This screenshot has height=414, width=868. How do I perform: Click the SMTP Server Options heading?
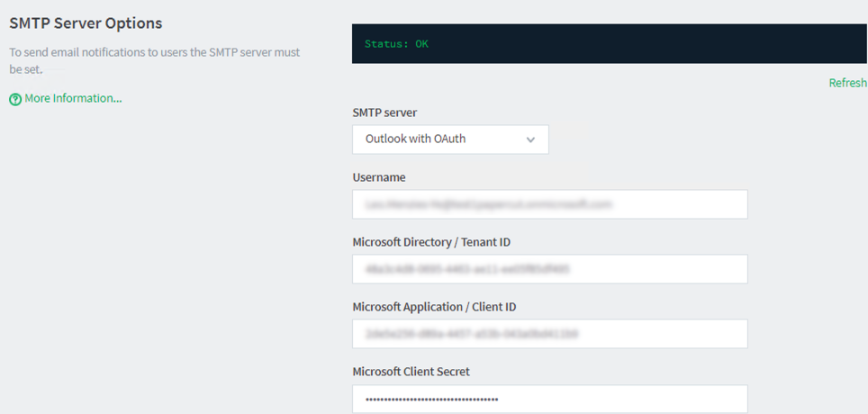(86, 23)
